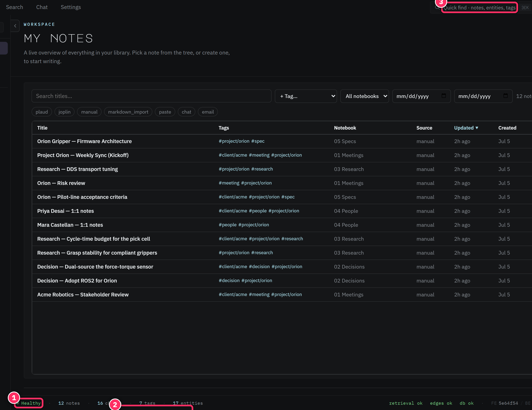Image resolution: width=532 pixels, height=410 pixels.
Task: Sort by the Notebook column header
Action: click(x=345, y=128)
